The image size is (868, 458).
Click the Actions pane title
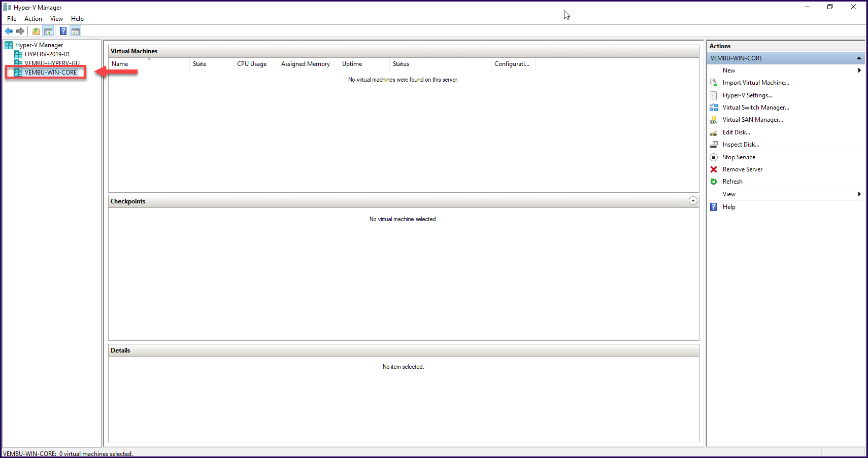(720, 46)
